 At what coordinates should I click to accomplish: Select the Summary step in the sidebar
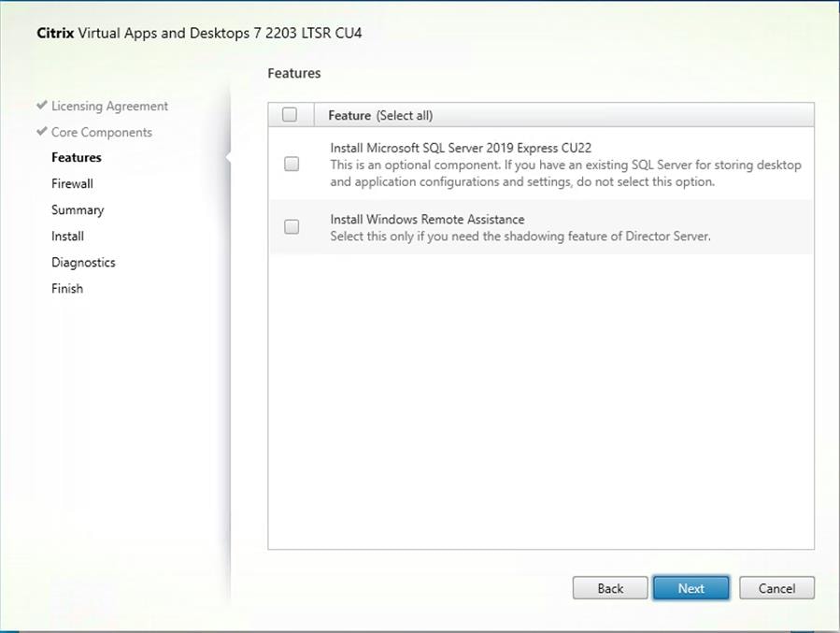pos(78,209)
